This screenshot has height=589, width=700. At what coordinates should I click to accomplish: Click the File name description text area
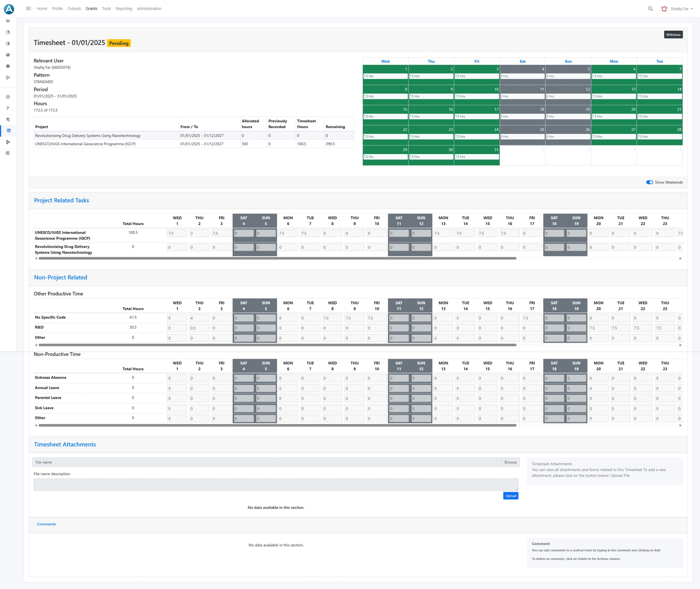[276, 485]
